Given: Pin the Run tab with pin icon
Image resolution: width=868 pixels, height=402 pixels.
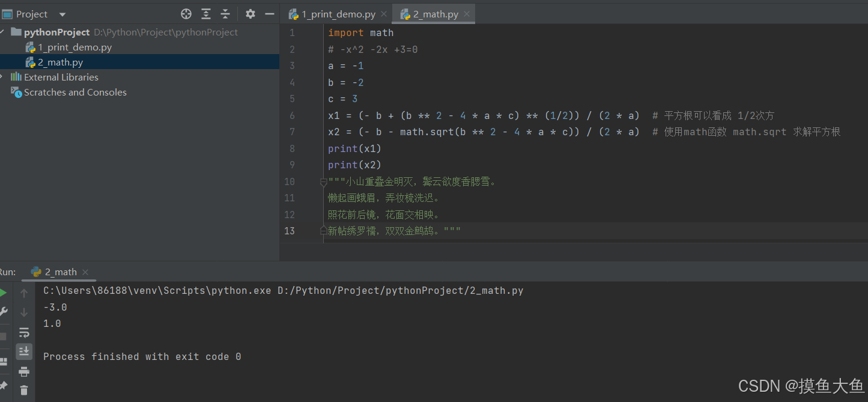Looking at the screenshot, I should click(3, 385).
